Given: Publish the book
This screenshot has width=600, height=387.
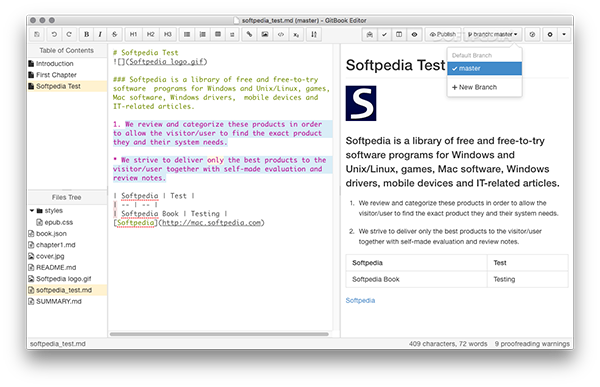Looking at the screenshot, I should tap(443, 34).
